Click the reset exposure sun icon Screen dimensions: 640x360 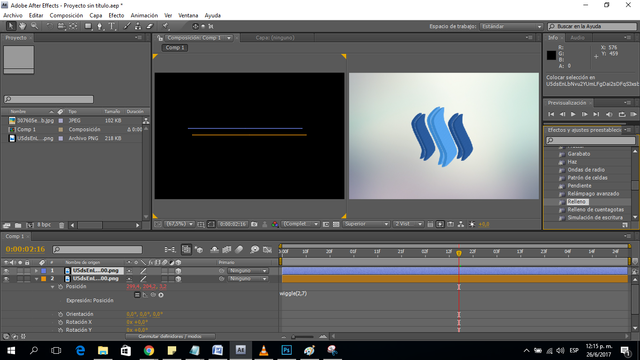coord(472,224)
